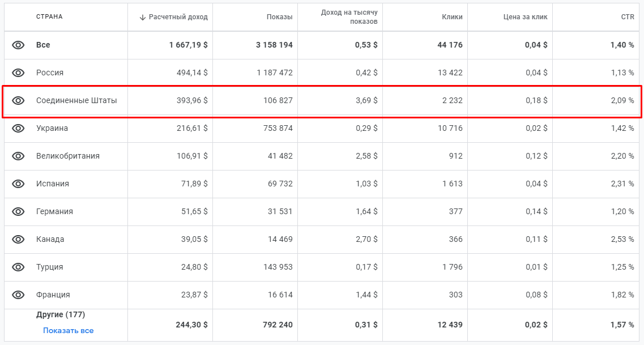
Task: Toggle the Германия row eye icon
Action: coord(18,211)
